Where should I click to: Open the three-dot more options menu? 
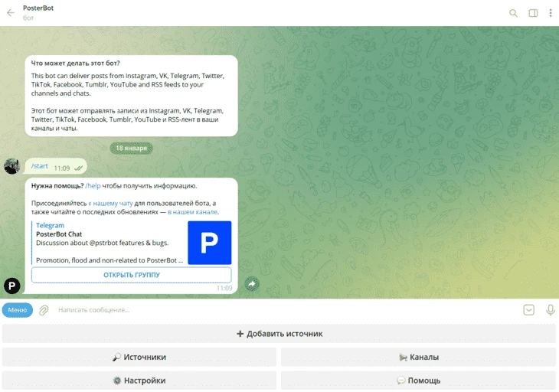(551, 13)
